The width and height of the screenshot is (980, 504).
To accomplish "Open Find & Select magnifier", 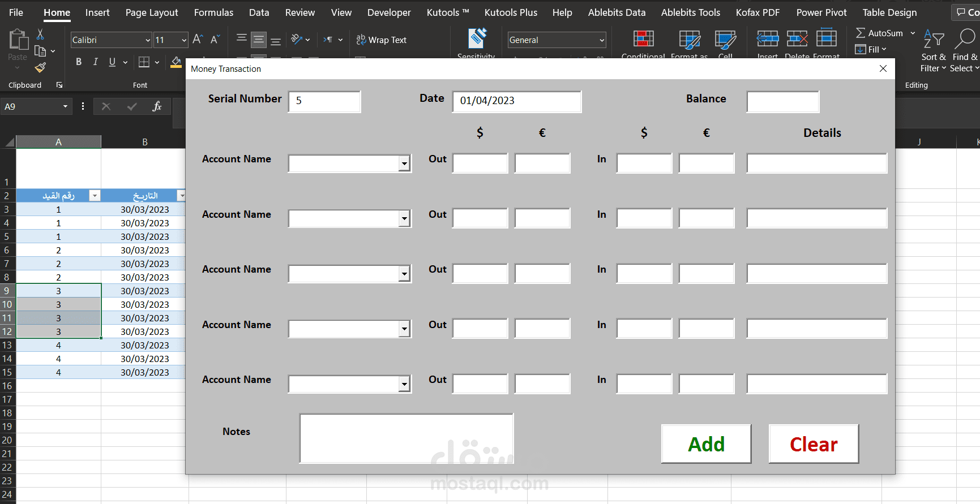I will coord(965,50).
